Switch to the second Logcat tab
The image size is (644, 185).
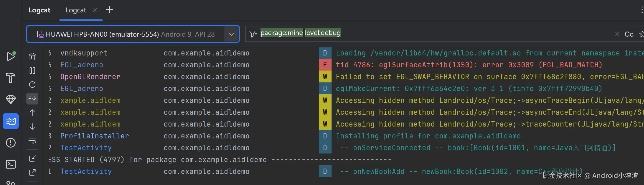click(76, 10)
